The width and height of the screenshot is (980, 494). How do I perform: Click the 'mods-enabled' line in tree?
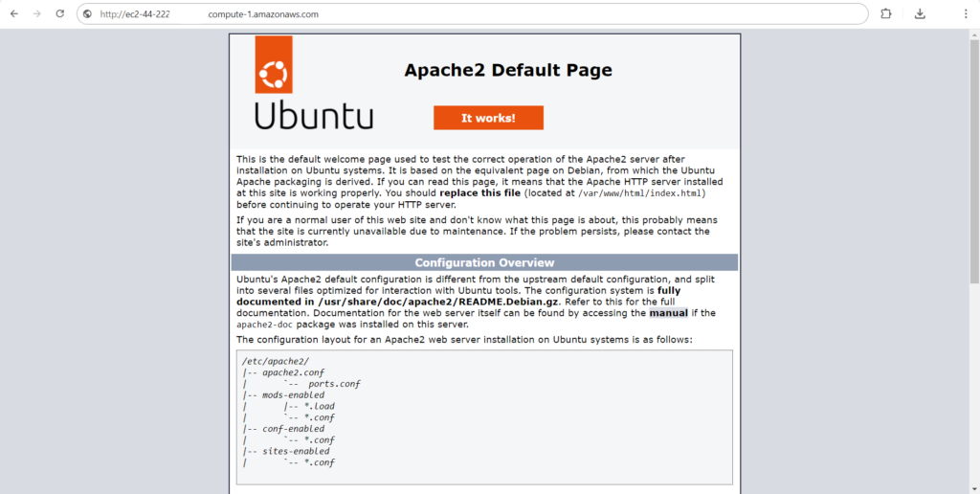click(x=294, y=395)
